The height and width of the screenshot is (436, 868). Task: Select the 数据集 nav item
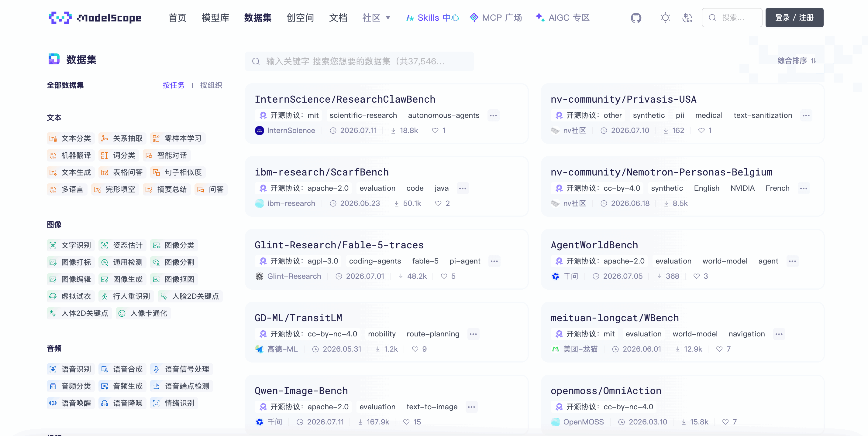click(x=257, y=18)
